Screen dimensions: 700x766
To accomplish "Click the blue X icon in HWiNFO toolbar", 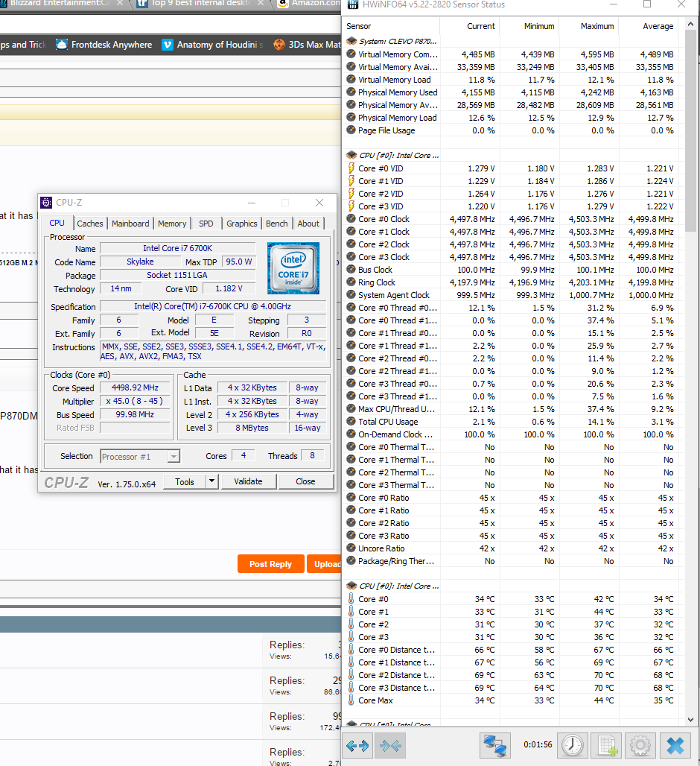I will coord(675,746).
